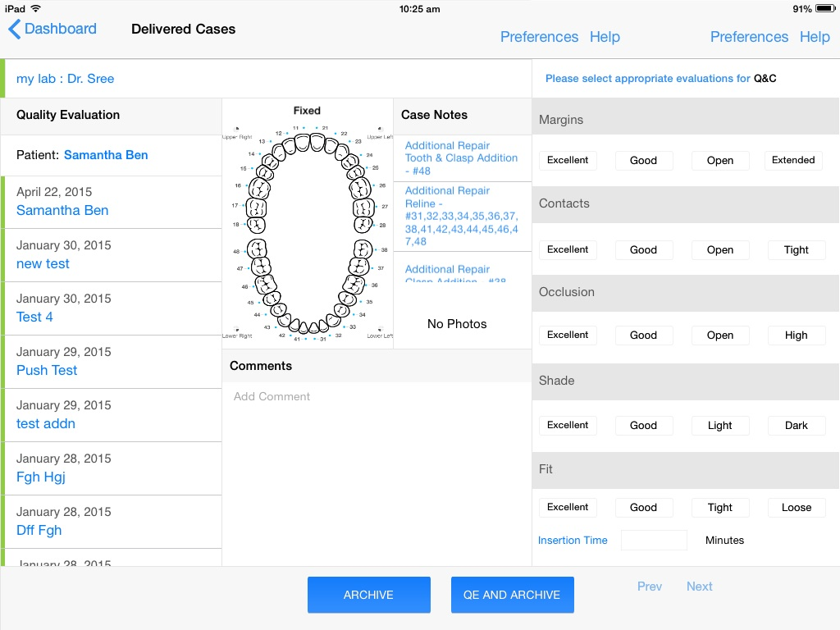Viewport: 840px width, 630px height.
Task: Select Open rating under Contacts
Action: [720, 249]
